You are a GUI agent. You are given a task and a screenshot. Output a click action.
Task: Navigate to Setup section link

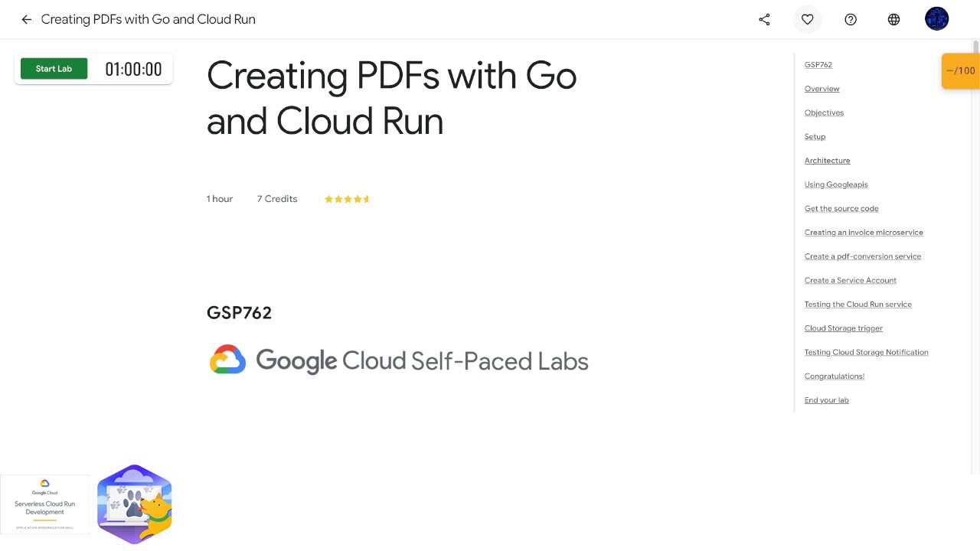815,137
